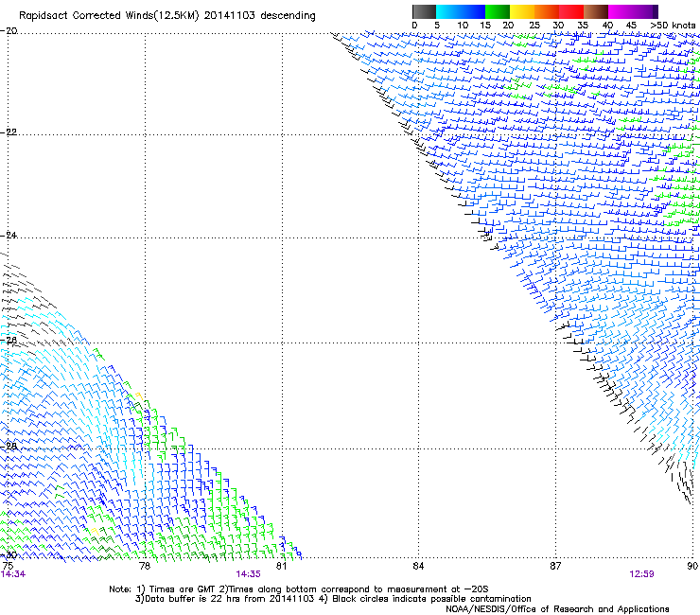Viewport: 700px width, 615px height.
Task: Click the "-20" latitude axis label
Action: click(9, 30)
